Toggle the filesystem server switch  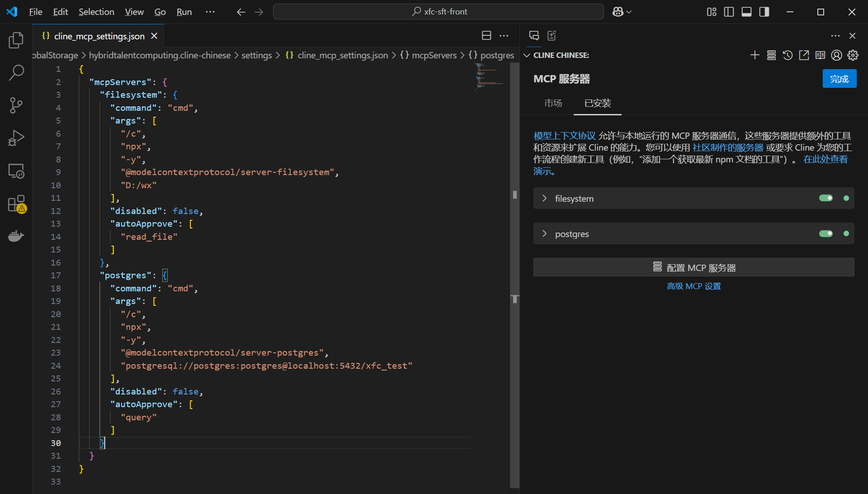tap(826, 198)
